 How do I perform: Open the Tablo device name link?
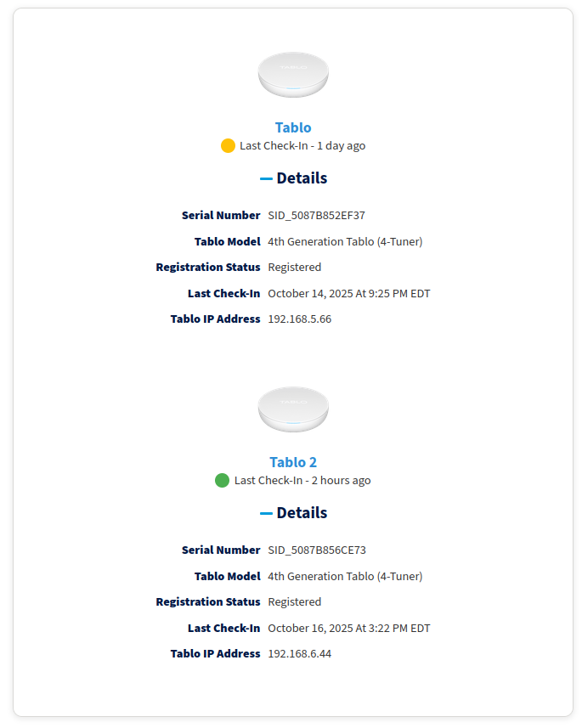(x=293, y=127)
